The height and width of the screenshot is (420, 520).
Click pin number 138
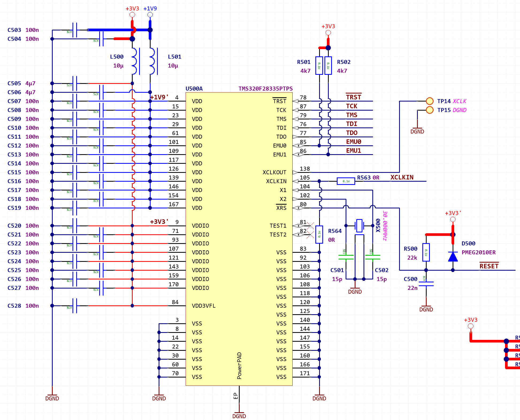point(305,169)
